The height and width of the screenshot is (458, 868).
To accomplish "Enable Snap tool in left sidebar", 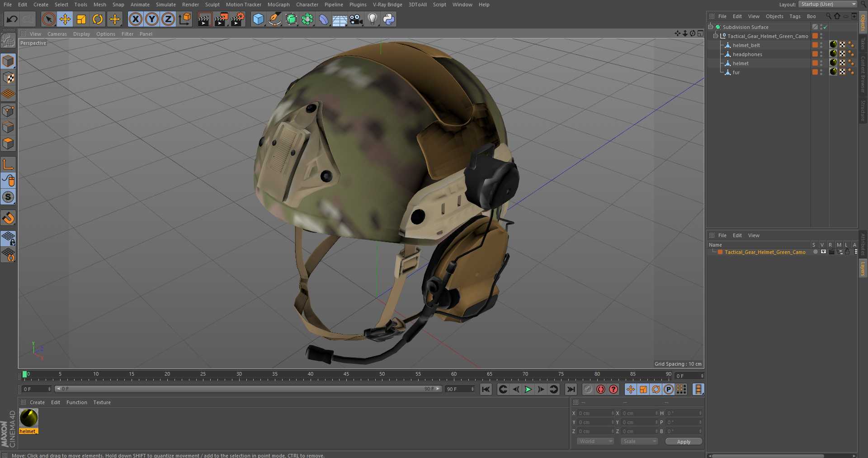I will [8, 218].
